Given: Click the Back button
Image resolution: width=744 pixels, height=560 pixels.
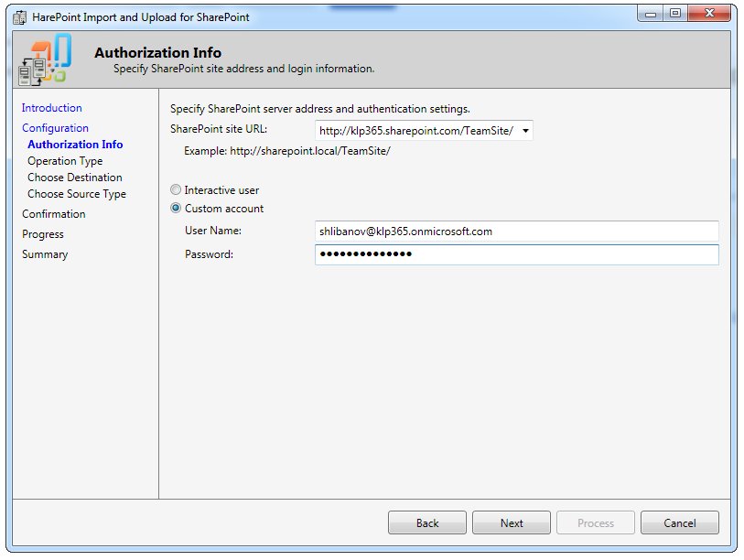Looking at the screenshot, I should 427,522.
